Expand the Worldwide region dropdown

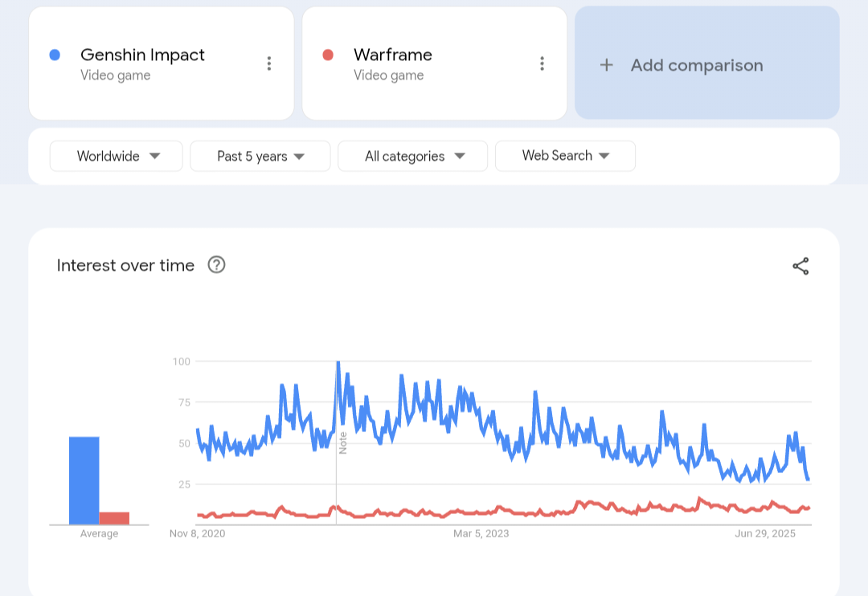117,156
